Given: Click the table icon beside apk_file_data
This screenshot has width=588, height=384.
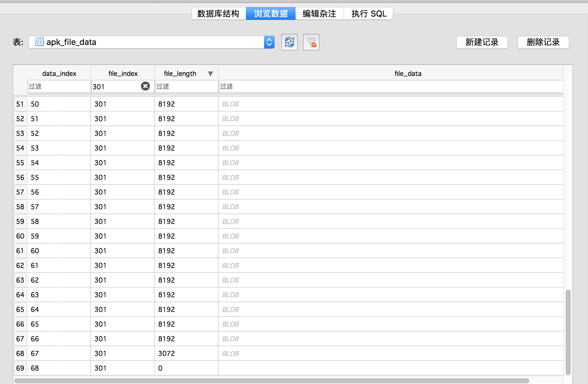Looking at the screenshot, I should tap(40, 42).
